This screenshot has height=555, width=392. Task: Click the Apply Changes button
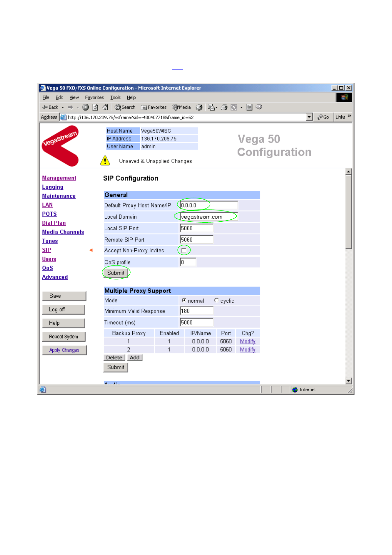point(64,350)
